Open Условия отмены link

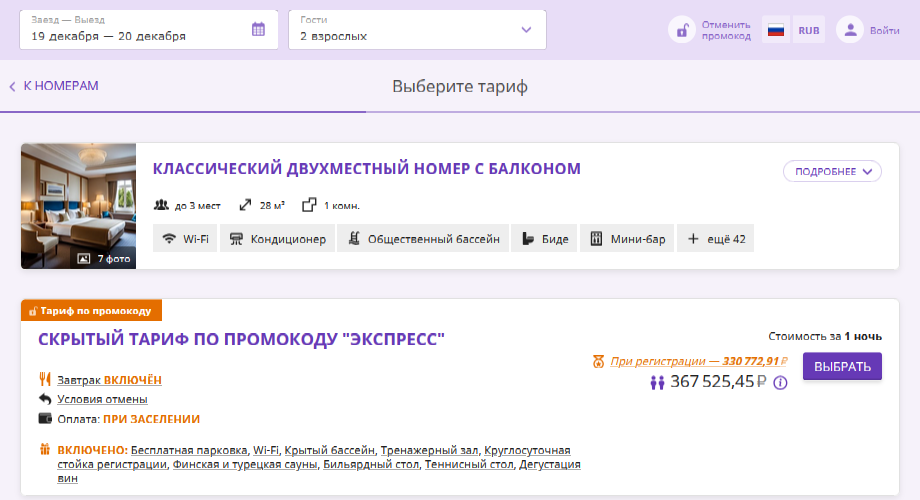tap(102, 399)
